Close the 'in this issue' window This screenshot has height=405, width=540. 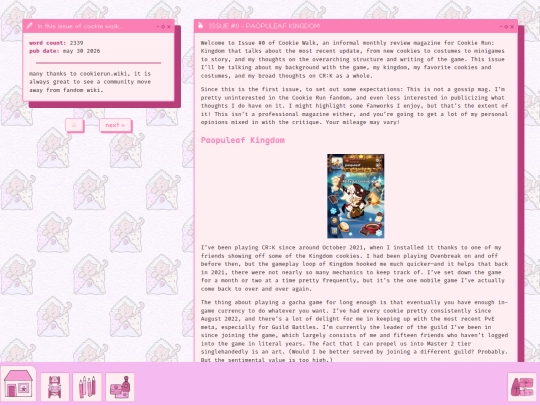(169, 27)
